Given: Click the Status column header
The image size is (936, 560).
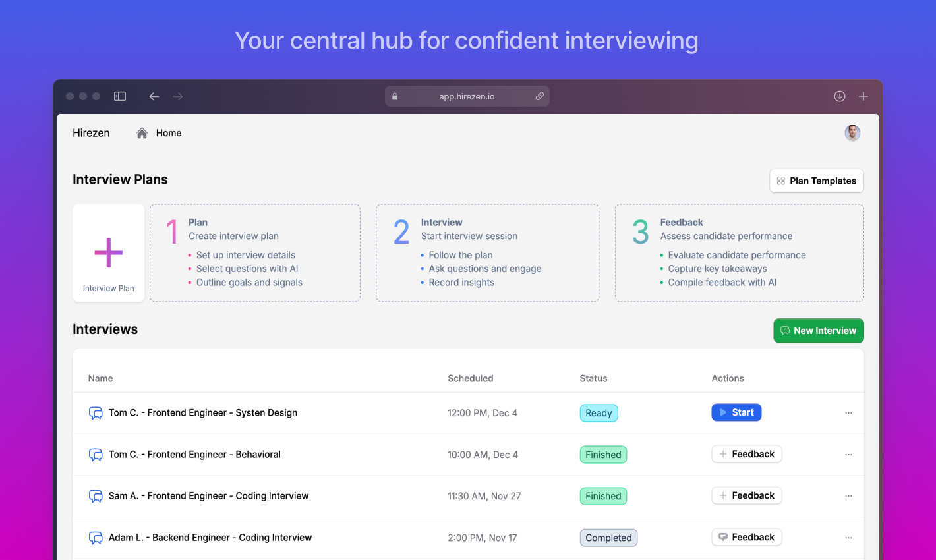Looking at the screenshot, I should click(593, 378).
